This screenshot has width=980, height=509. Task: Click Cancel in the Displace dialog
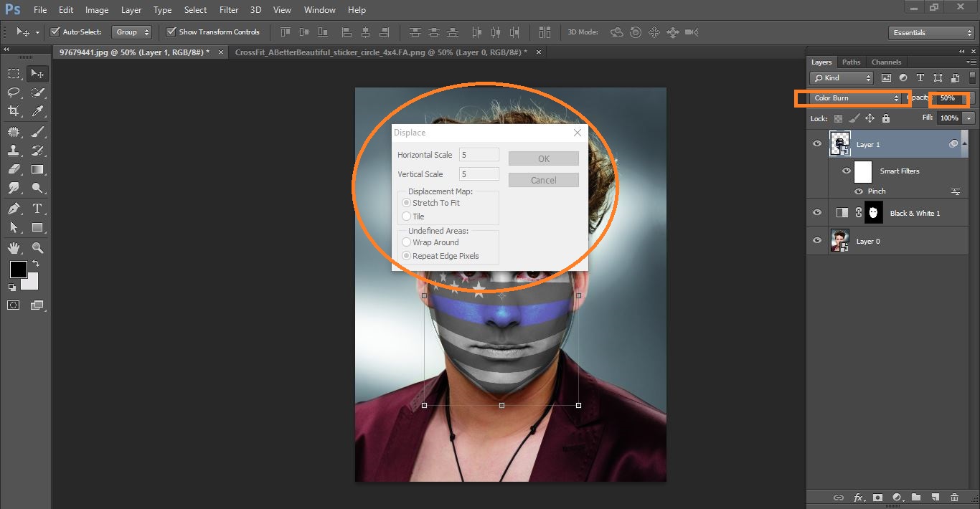coord(543,180)
